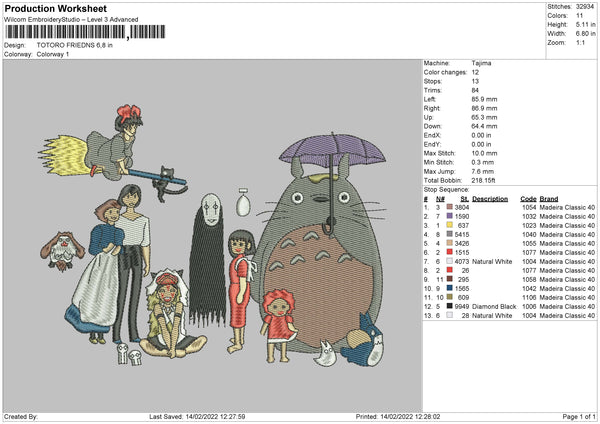The width and height of the screenshot is (600, 424).
Task: Click the red swatch beside 1515 stitches
Action: 450,252
